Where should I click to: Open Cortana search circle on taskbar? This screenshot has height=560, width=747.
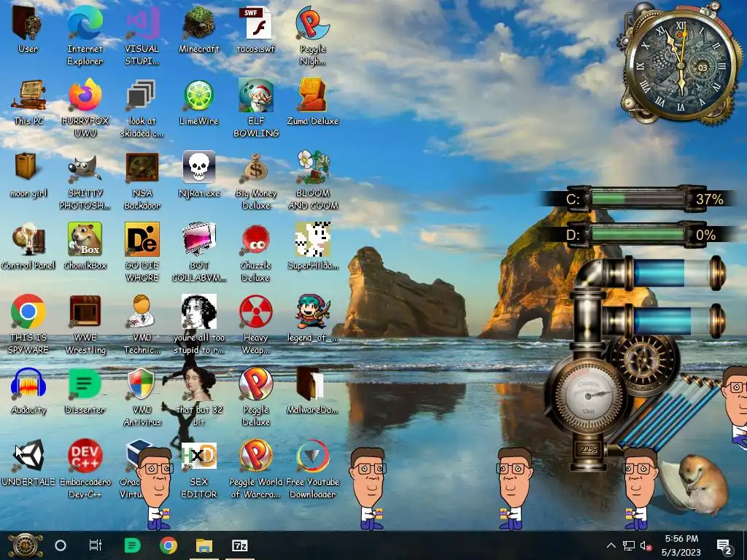[x=61, y=545]
